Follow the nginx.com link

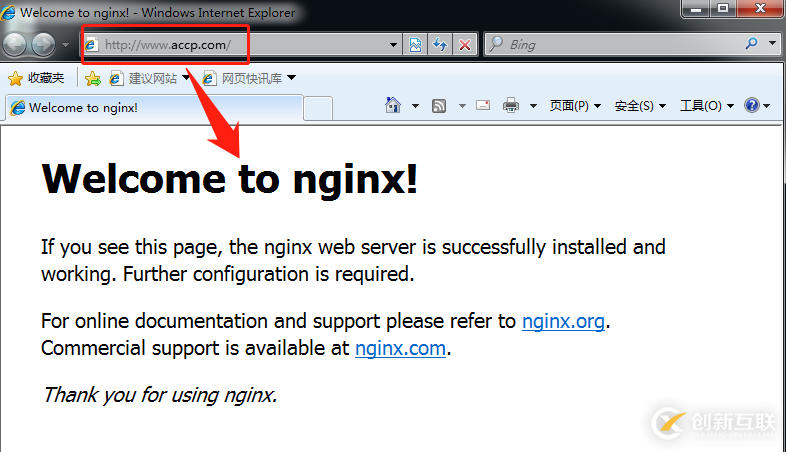pos(400,348)
